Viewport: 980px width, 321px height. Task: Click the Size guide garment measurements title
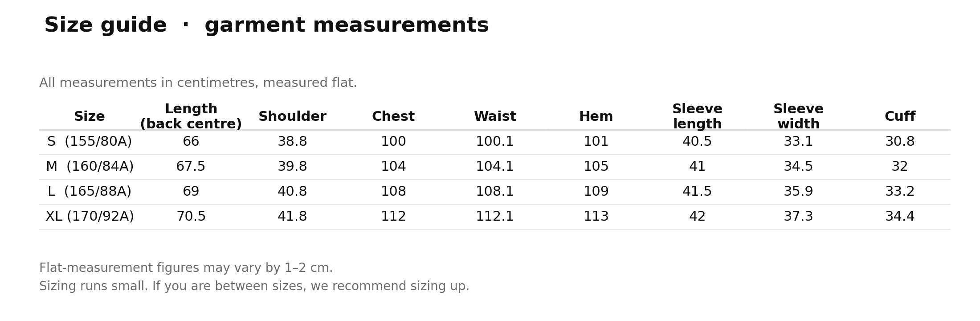[266, 25]
